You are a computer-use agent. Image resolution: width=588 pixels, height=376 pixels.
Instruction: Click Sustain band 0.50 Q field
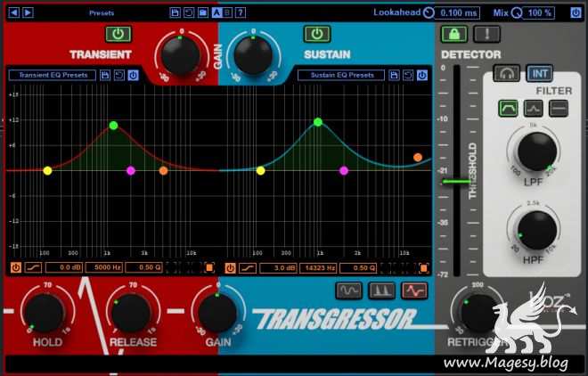coord(358,268)
